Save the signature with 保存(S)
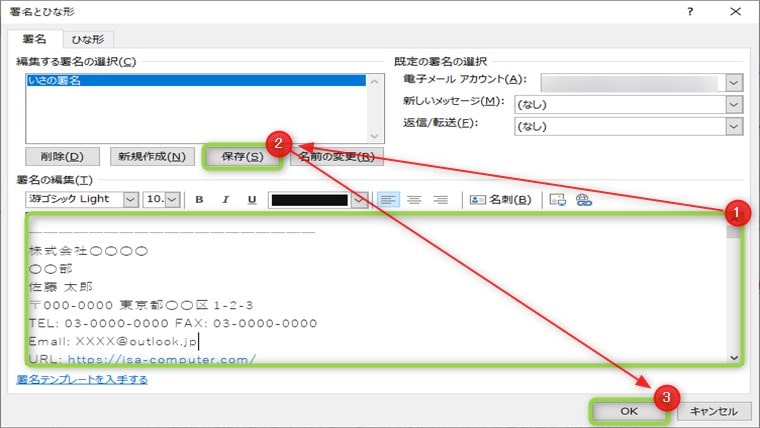This screenshot has height=428, width=760. (242, 157)
